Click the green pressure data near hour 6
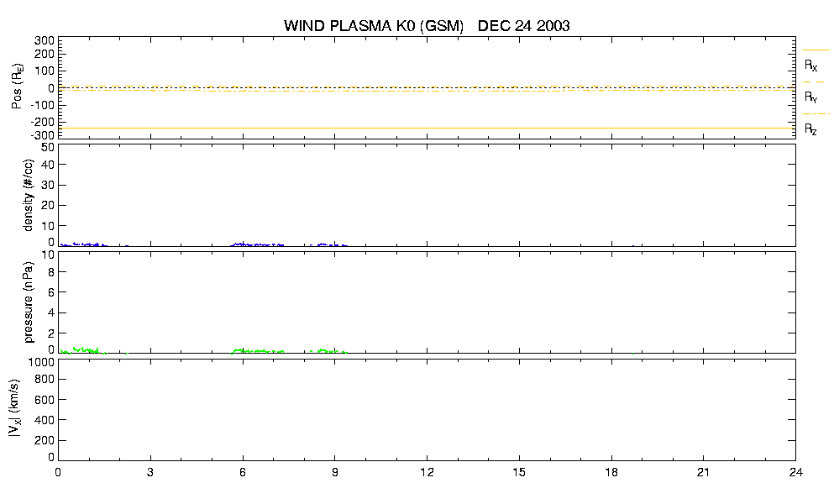The width and height of the screenshot is (834, 504). click(257, 351)
